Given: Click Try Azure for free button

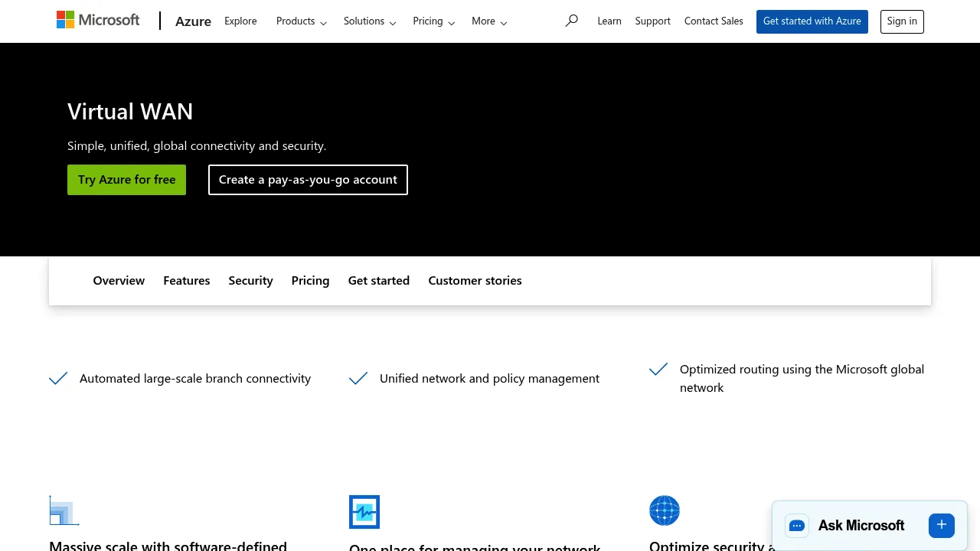Looking at the screenshot, I should pyautogui.click(x=126, y=180).
